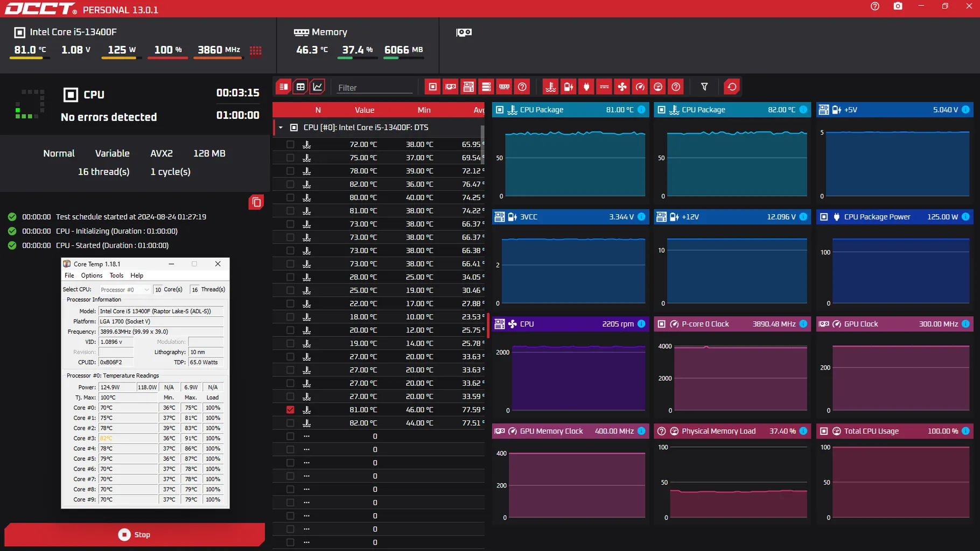Image resolution: width=980 pixels, height=551 pixels.
Task: Check the 22.00 °C sensor row checkbox
Action: coord(290,303)
